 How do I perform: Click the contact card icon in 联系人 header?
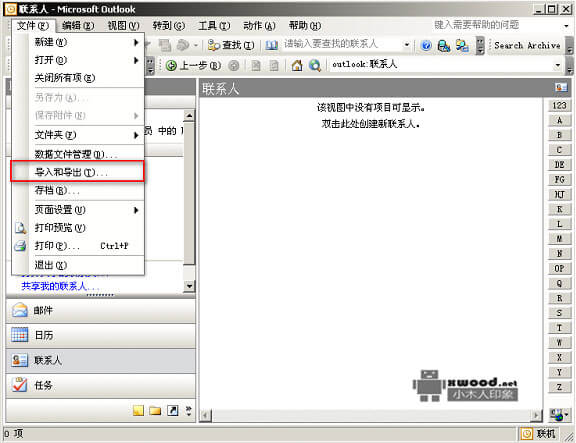pos(561,87)
